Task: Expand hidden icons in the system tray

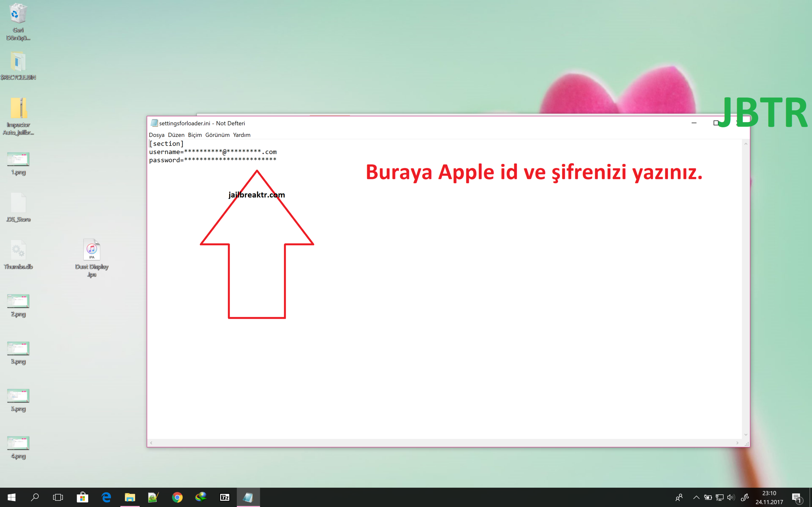Action: pos(697,497)
